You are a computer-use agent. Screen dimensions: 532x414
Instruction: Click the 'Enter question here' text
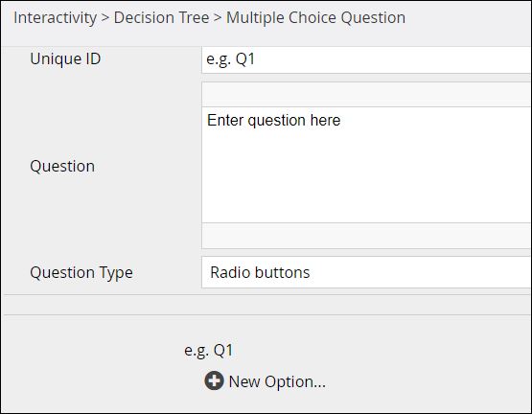tap(274, 120)
